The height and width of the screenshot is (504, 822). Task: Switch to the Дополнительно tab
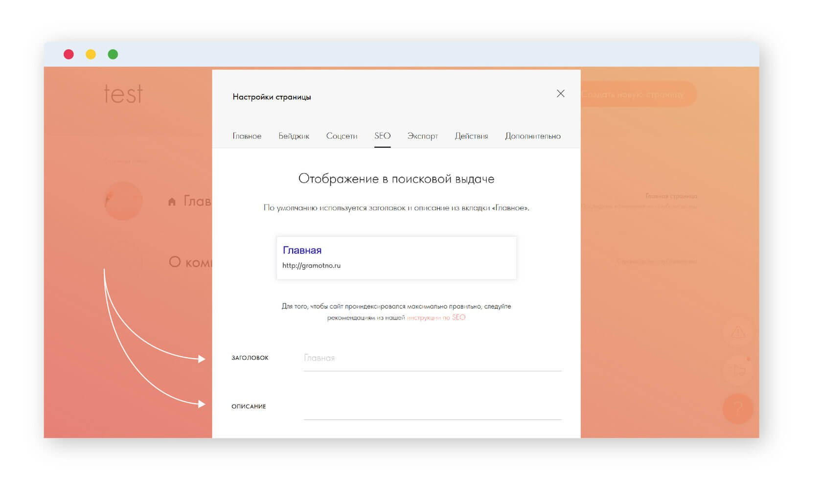pyautogui.click(x=532, y=136)
